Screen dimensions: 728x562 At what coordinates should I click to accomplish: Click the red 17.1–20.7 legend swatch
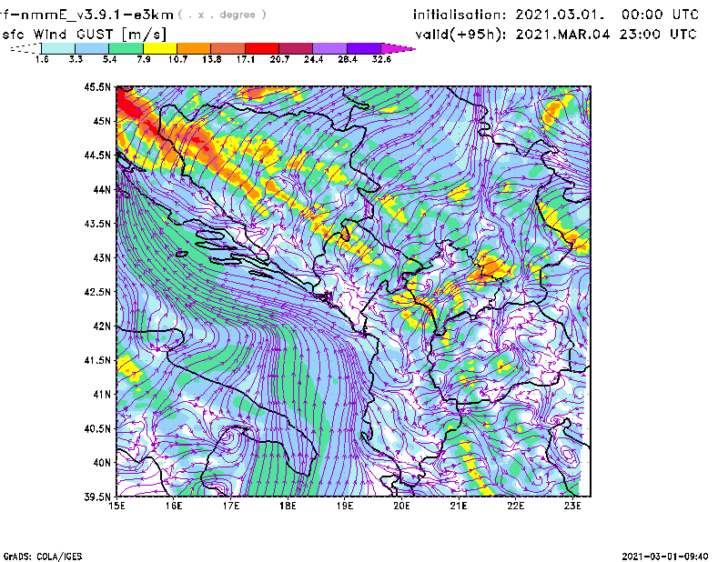[262, 48]
